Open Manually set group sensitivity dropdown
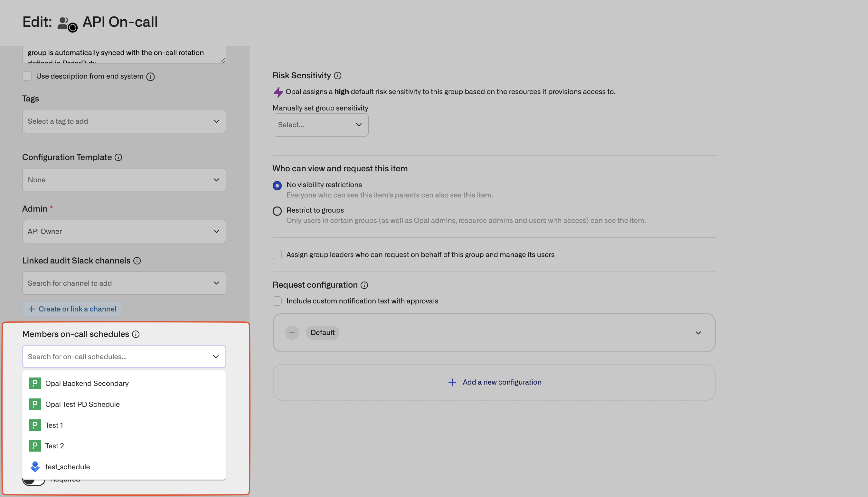This screenshot has height=497, width=868. click(320, 125)
